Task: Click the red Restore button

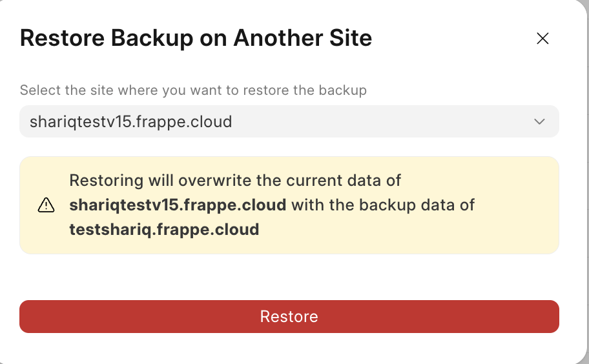Action: click(289, 316)
